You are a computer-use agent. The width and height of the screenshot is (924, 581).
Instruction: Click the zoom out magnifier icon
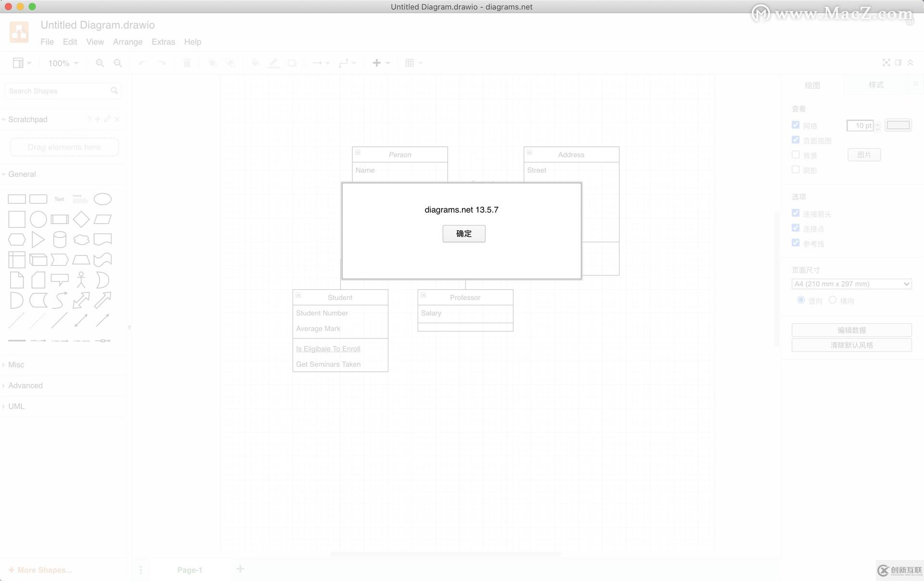(117, 63)
